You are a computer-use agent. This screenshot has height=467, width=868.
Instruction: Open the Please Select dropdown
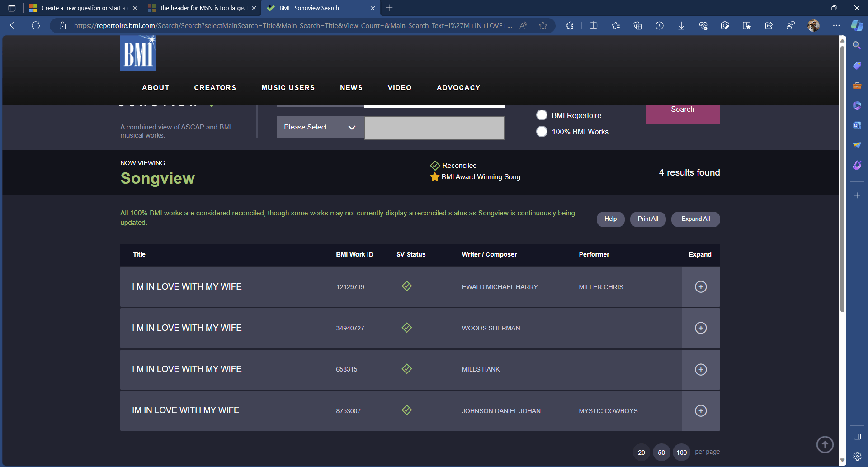coord(321,127)
